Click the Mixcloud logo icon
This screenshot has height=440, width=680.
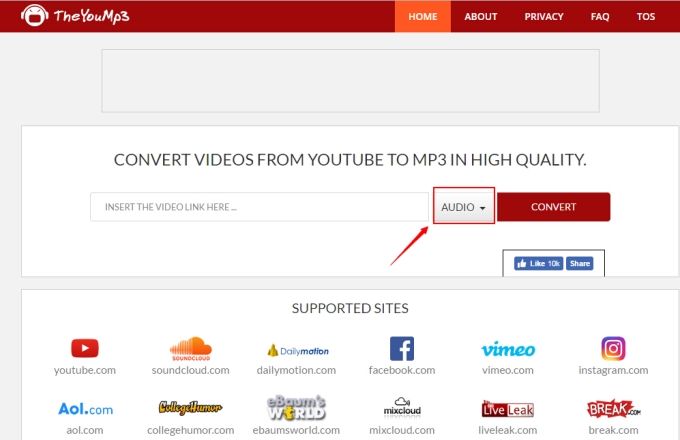(x=402, y=406)
